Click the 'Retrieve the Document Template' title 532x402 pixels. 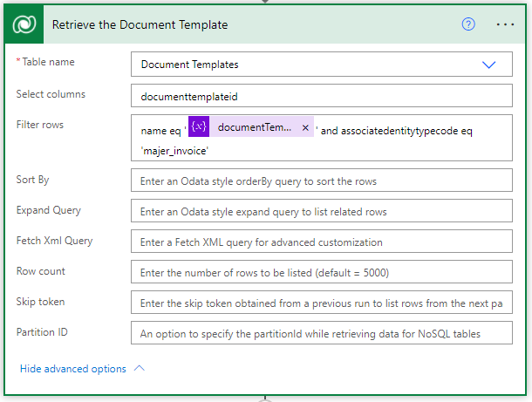[140, 24]
